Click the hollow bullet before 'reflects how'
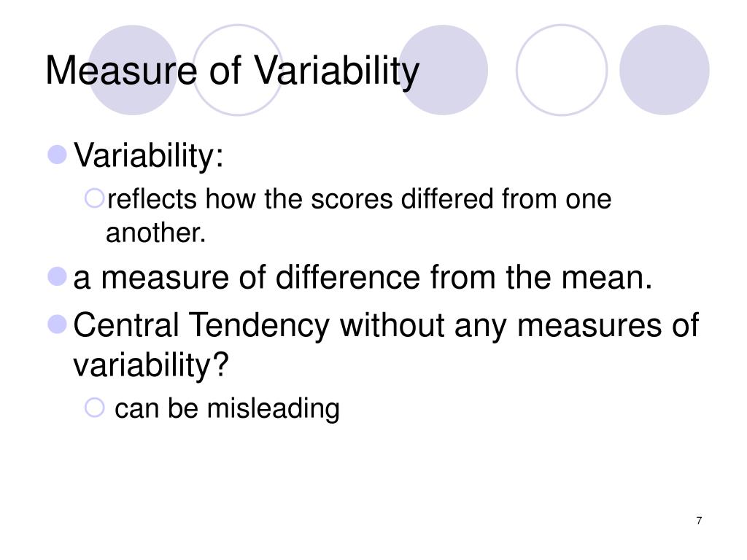 pyautogui.click(x=94, y=198)
